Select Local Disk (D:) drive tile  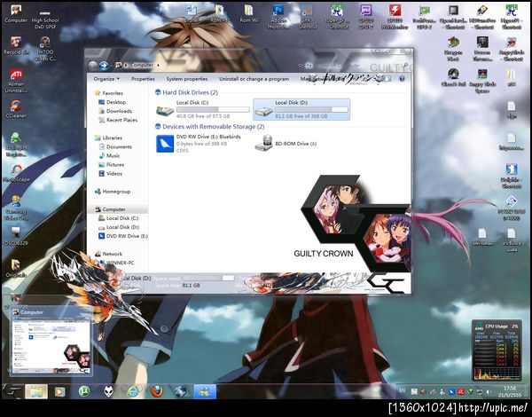click(301, 109)
